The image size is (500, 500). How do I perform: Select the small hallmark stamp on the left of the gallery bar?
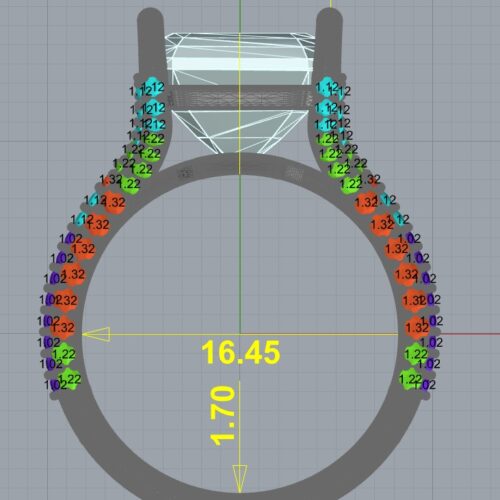tap(185, 173)
